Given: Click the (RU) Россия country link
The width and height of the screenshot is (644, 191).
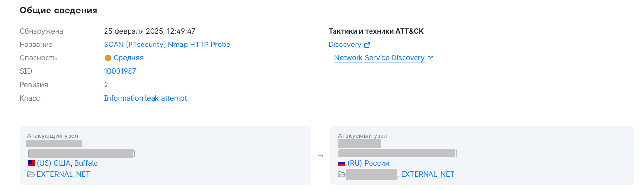Looking at the screenshot, I should pos(368,163).
